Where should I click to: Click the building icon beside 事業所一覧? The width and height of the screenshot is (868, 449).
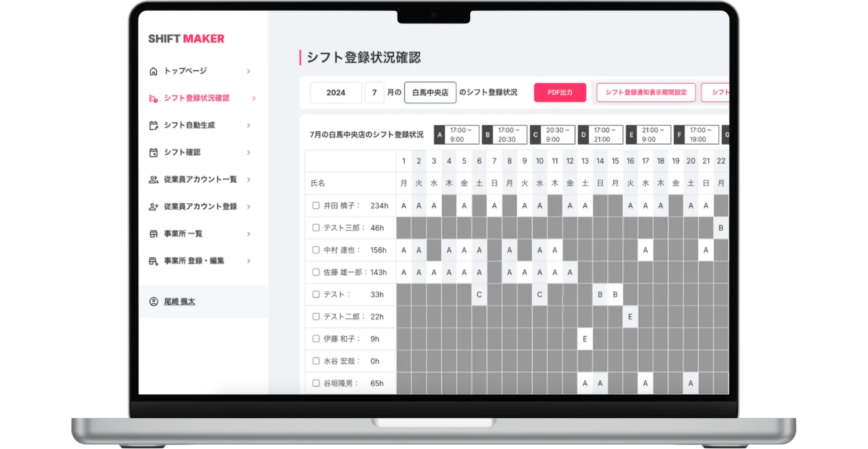pyautogui.click(x=154, y=233)
